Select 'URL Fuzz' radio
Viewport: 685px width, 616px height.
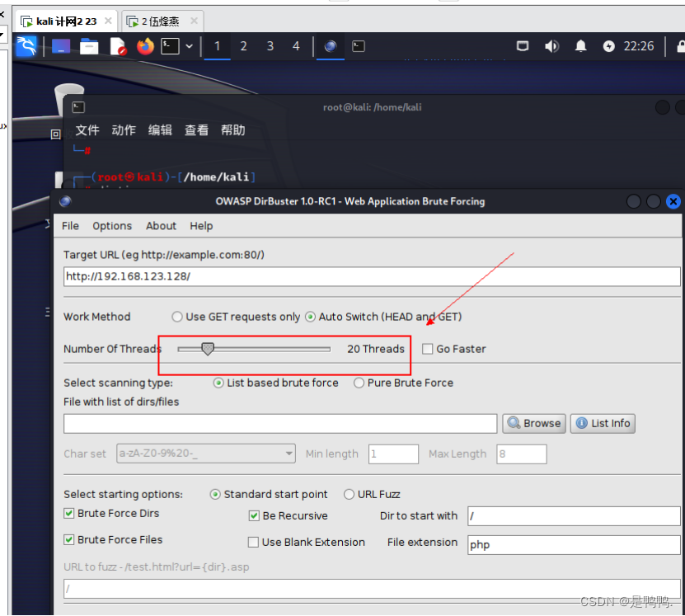click(349, 495)
